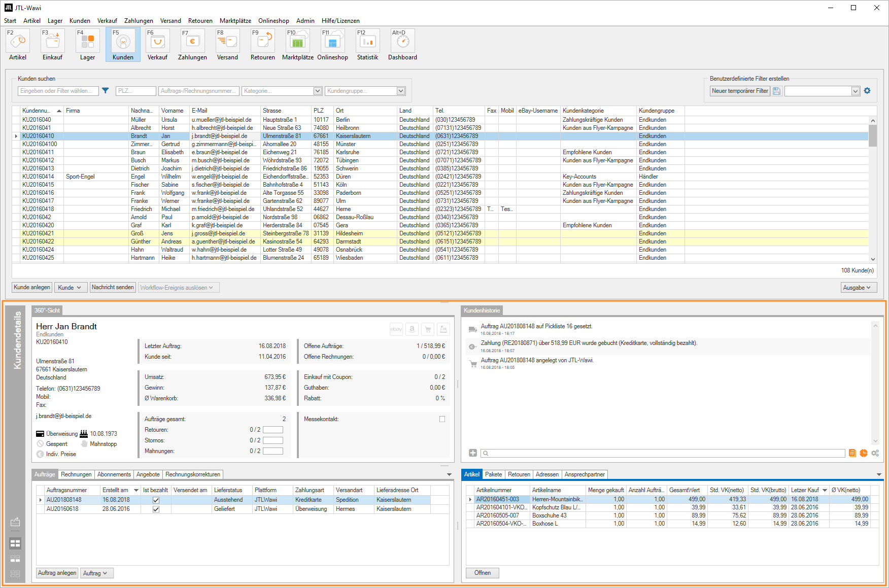The height and width of the screenshot is (588, 889).
Task: Open the Zahlungen menu
Action: 139,21
